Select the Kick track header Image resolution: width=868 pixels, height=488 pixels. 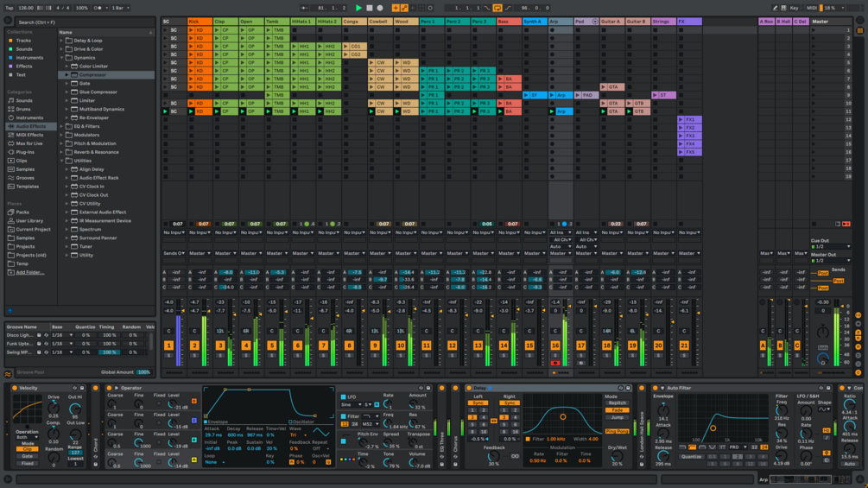[200, 22]
